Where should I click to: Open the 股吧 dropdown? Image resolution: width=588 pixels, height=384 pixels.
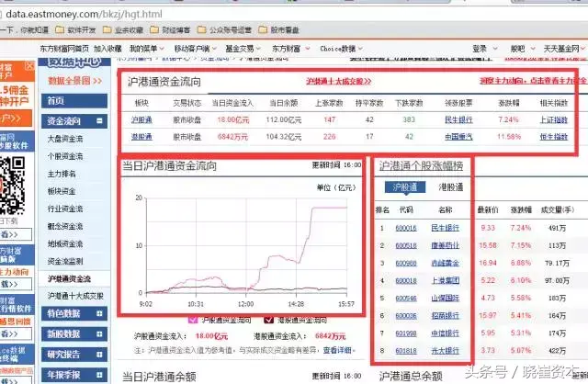(523, 49)
